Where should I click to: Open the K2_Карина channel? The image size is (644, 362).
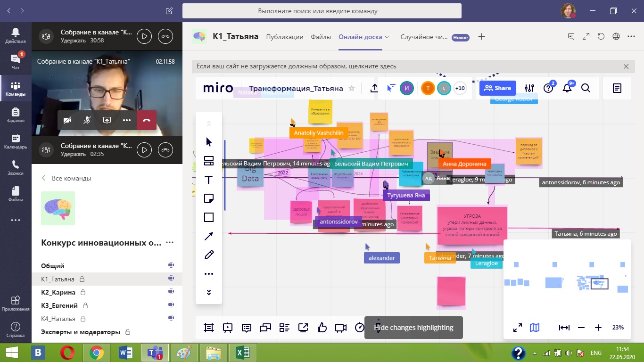pyautogui.click(x=58, y=292)
